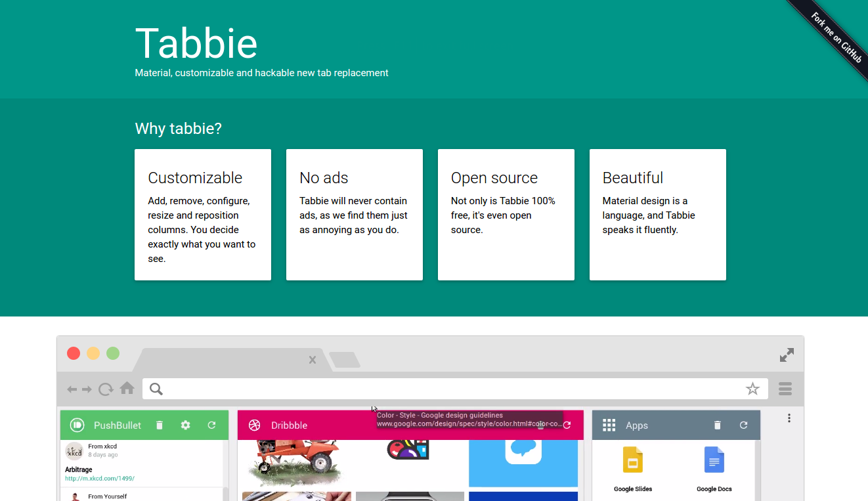Screen dimensions: 868x501
Task: Launch the Google Docs app icon
Action: [714, 460]
